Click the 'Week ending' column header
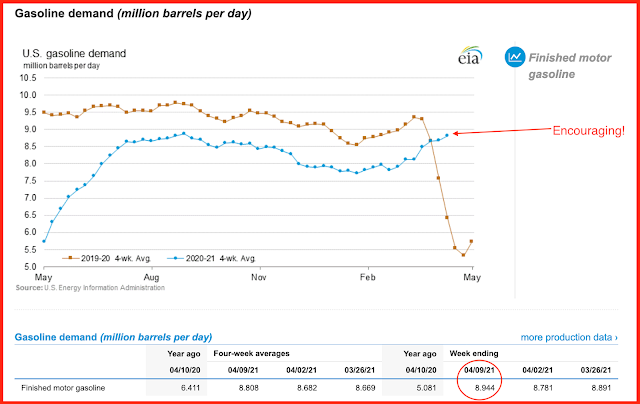 [x=474, y=353]
